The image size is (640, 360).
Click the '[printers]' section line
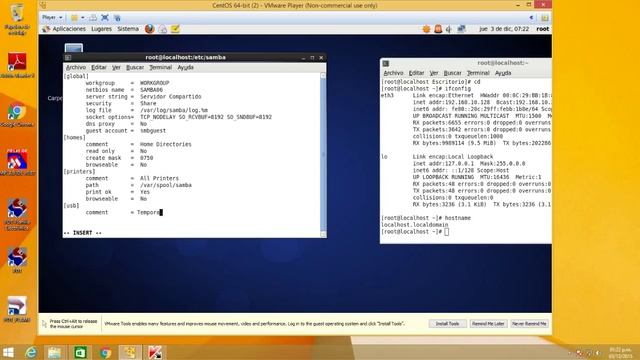79,171
